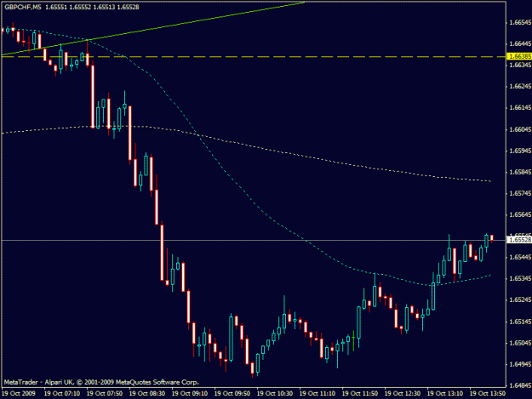The width and height of the screenshot is (532, 399).
Task: Click the GBPCHF,M5 chart title text
Action: pyautogui.click(x=23, y=7)
